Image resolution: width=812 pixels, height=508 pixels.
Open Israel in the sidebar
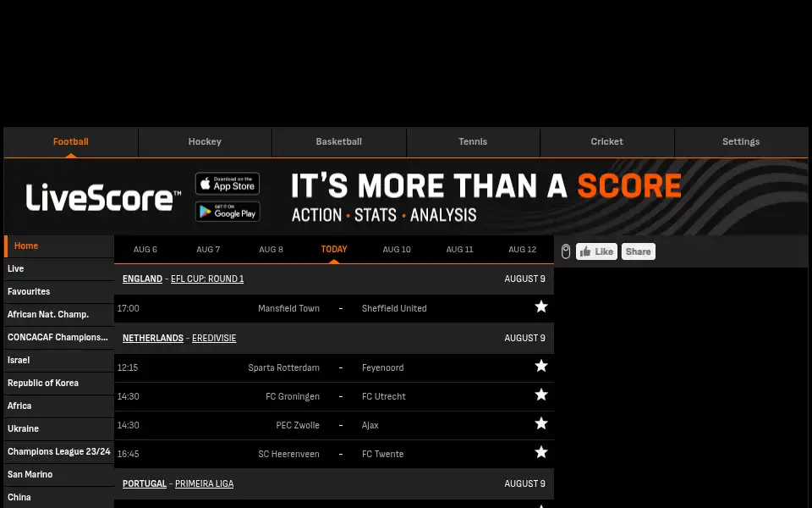[x=59, y=361]
